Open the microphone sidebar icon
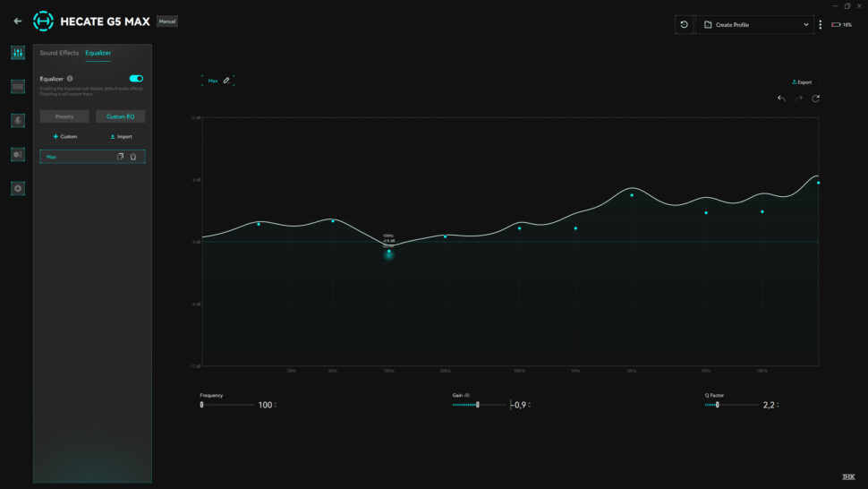868x489 pixels. [18, 120]
